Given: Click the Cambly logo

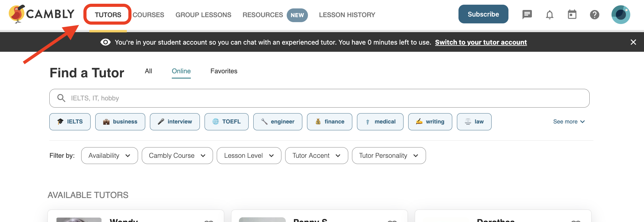Looking at the screenshot, I should coord(42,14).
